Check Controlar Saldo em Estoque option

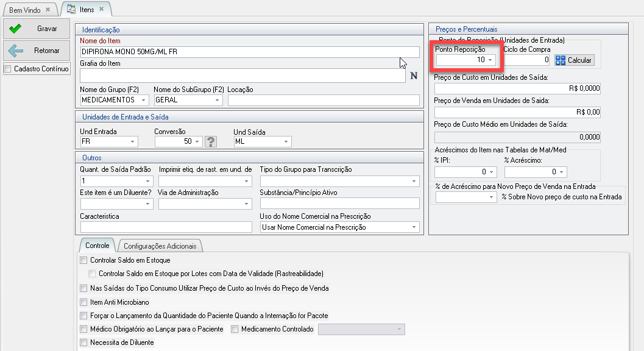(83, 260)
